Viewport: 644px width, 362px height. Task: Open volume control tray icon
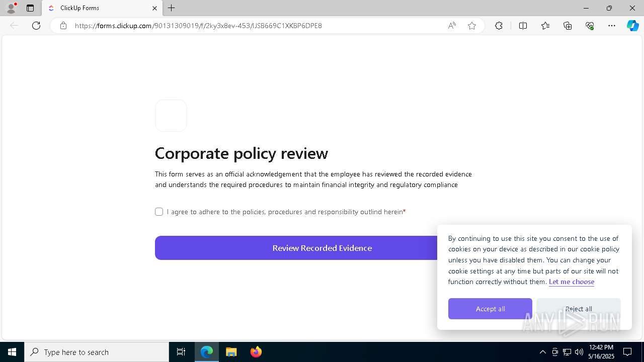coord(579,352)
